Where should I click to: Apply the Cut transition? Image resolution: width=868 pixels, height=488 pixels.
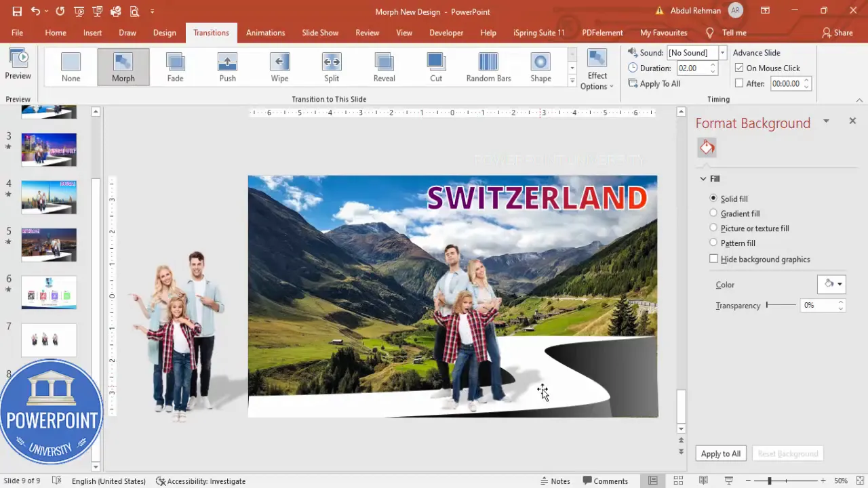436,66
